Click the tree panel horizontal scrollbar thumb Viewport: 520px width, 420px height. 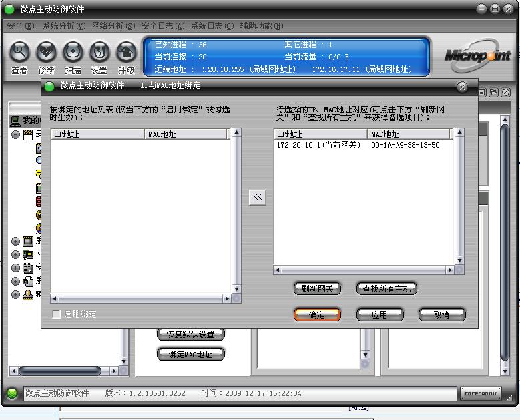coord(60,371)
